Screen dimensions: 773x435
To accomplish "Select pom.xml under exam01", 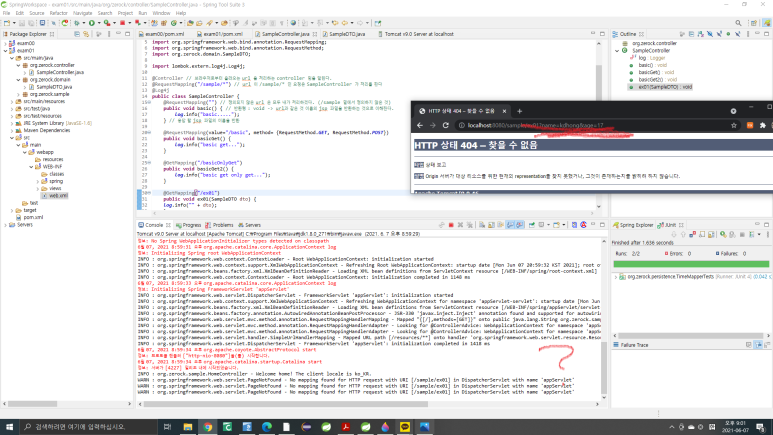I will (x=33, y=218).
